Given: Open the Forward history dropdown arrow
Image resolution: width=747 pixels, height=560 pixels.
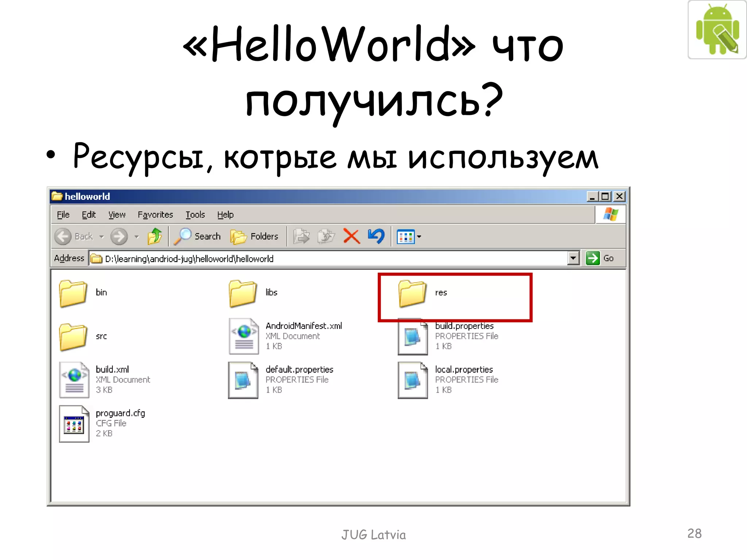Looking at the screenshot, I should click(136, 237).
